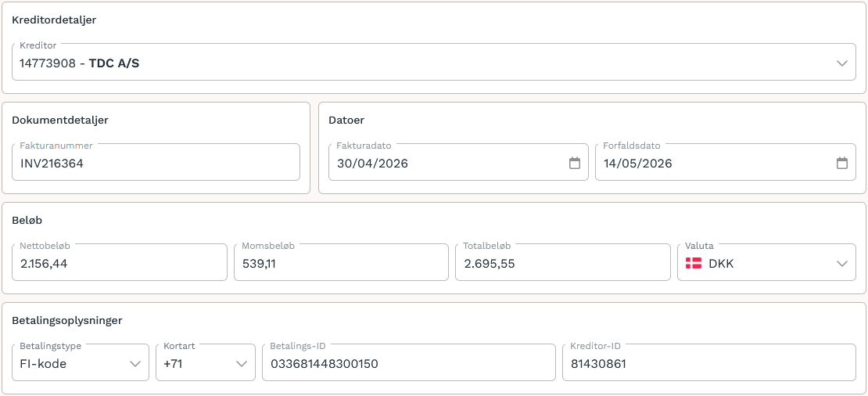Click the +71 Kortart value
868x396 pixels.
coord(174,364)
